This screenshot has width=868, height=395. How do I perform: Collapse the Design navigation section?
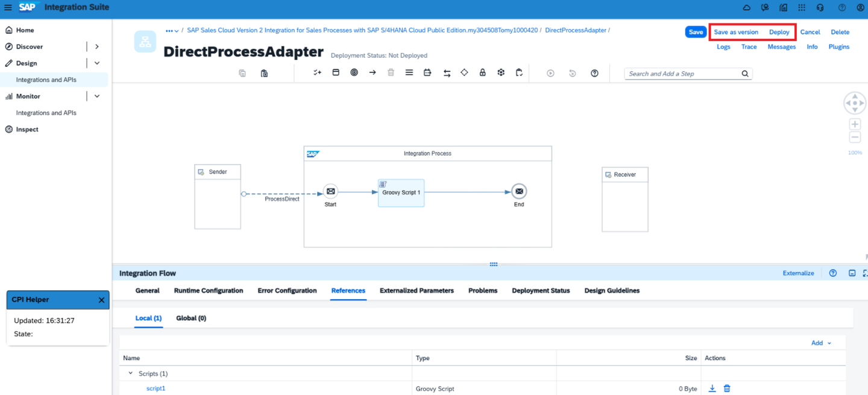tap(97, 63)
